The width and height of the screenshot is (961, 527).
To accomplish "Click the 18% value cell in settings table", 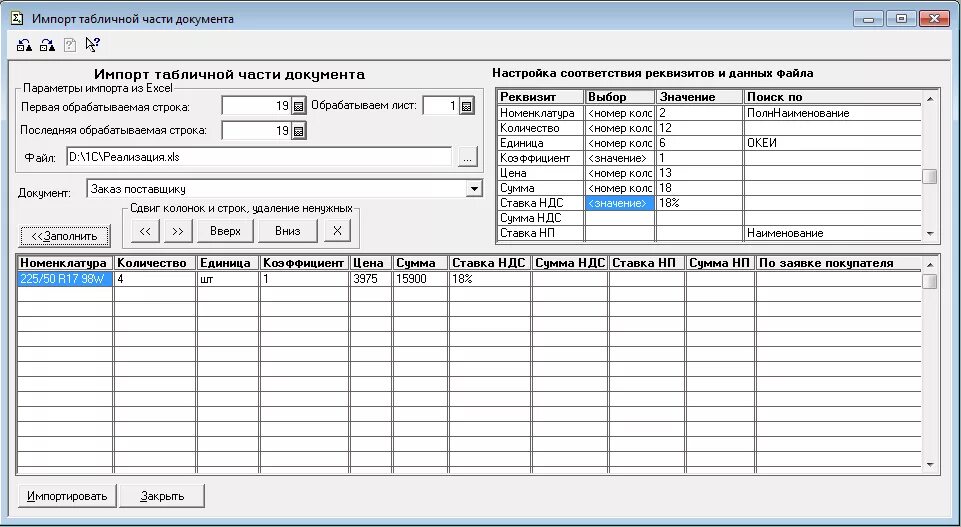I will click(699, 203).
